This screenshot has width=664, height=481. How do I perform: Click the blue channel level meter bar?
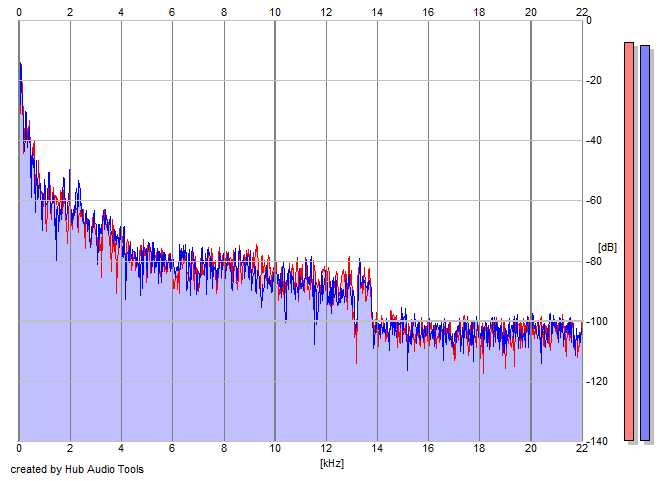click(x=645, y=243)
